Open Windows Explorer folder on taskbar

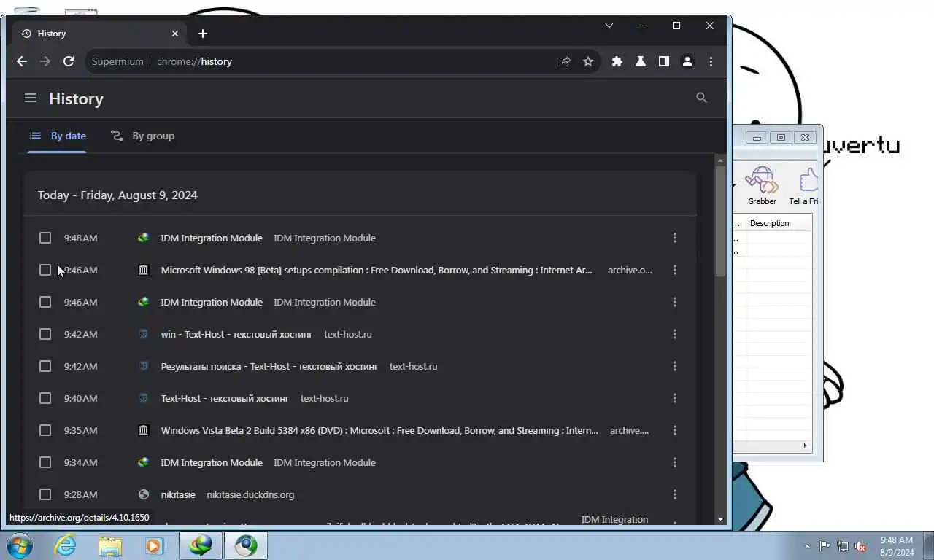[x=110, y=545]
